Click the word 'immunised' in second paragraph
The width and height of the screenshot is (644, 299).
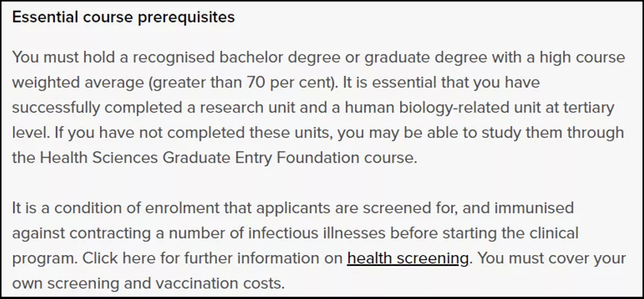534,208
